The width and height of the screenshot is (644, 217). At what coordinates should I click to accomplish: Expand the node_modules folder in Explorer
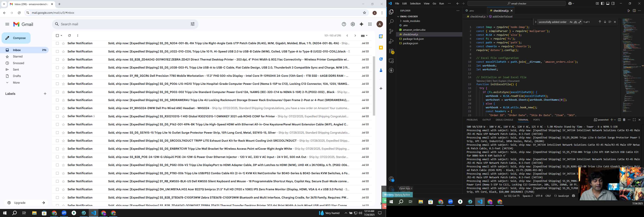pyautogui.click(x=411, y=21)
